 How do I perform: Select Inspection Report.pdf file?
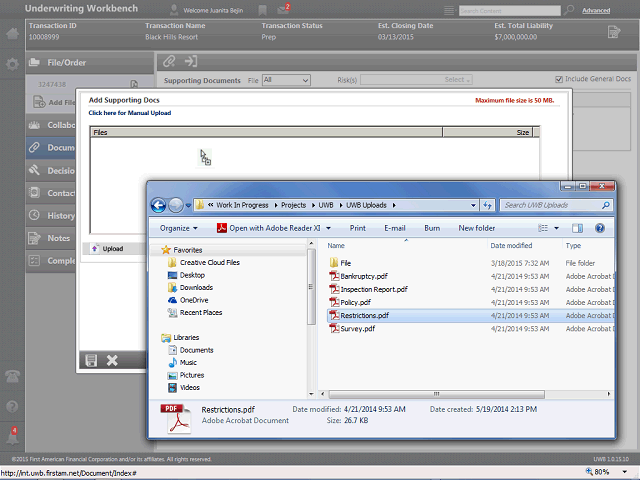[374, 289]
